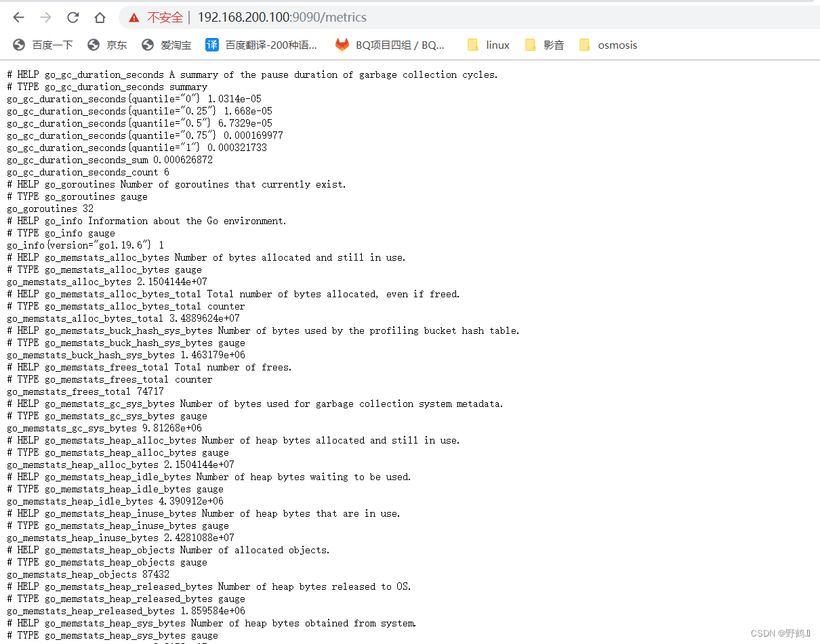
Task: Click the warning triangle icon in address bar
Action: (x=134, y=17)
